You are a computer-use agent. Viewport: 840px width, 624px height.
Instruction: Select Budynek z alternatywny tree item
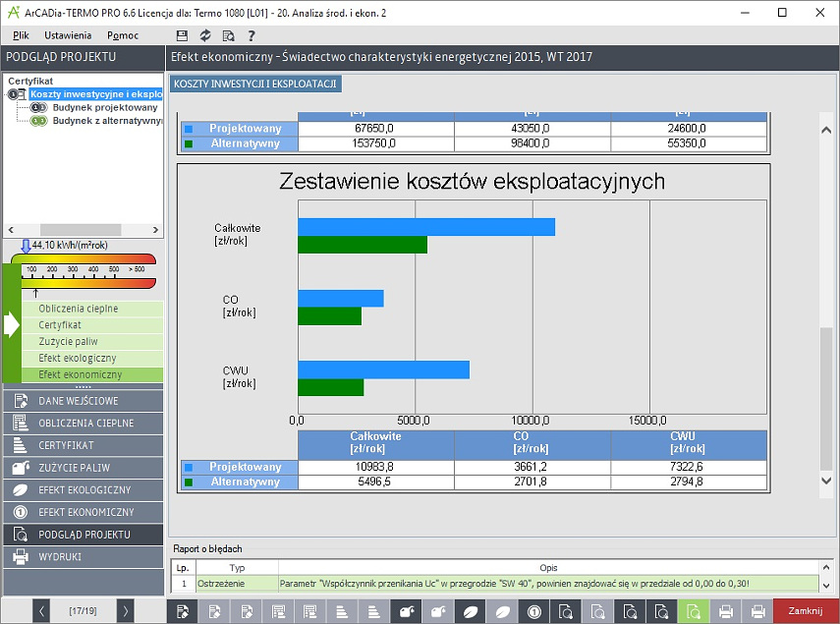pos(107,121)
